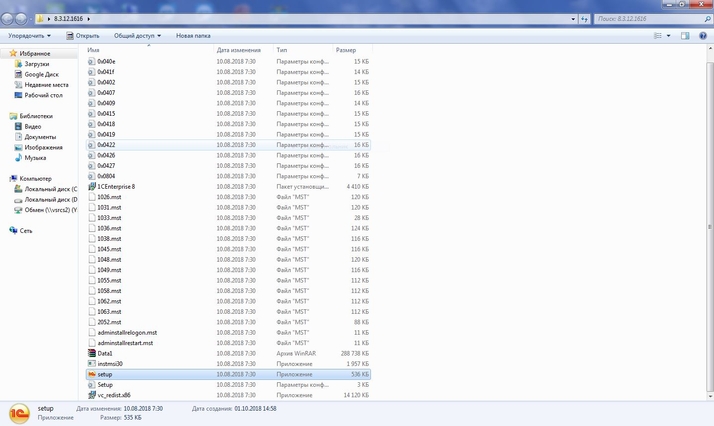Click the back navigation arrow
This screenshot has height=426, width=714.
point(10,18)
